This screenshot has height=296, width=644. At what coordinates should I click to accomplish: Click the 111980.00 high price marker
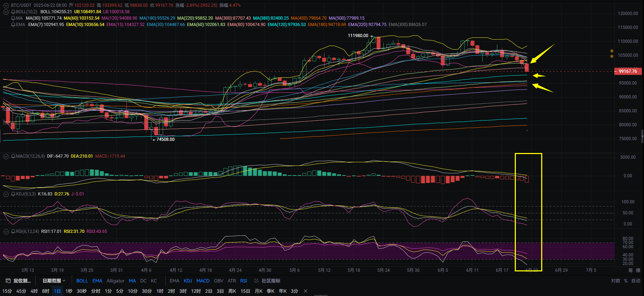point(358,36)
